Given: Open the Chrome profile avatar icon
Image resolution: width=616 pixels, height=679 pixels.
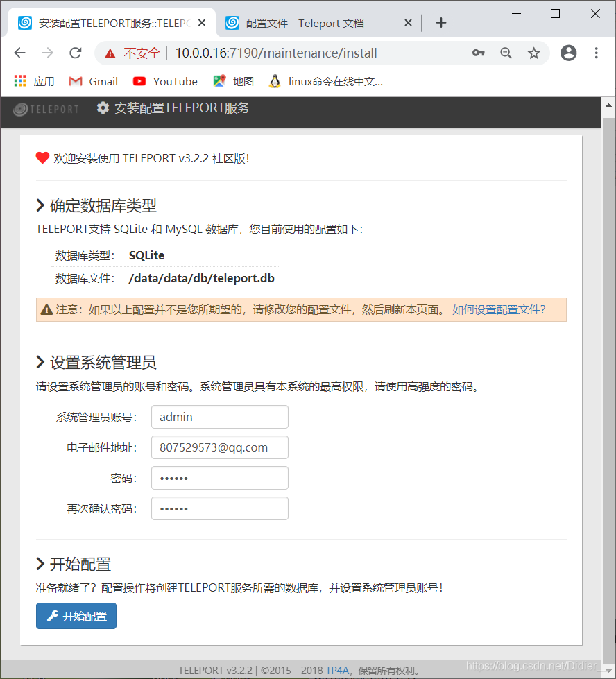Looking at the screenshot, I should coord(568,53).
